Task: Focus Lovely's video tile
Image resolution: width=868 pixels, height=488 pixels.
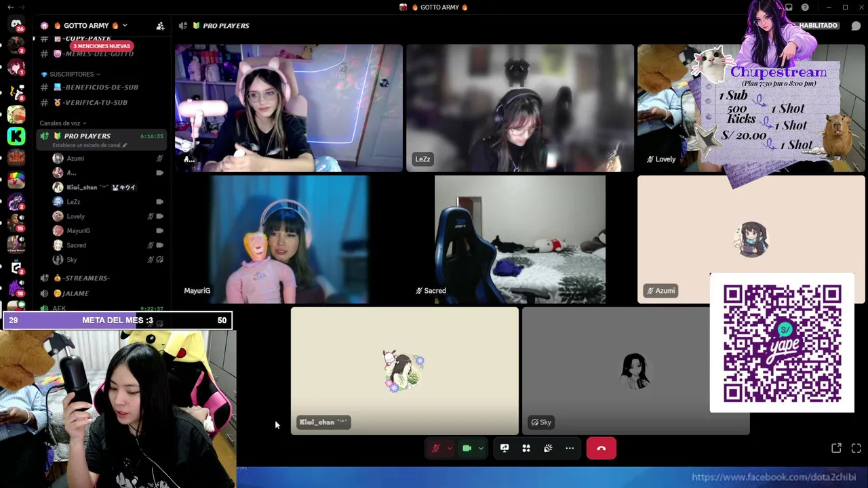Action: click(751, 108)
